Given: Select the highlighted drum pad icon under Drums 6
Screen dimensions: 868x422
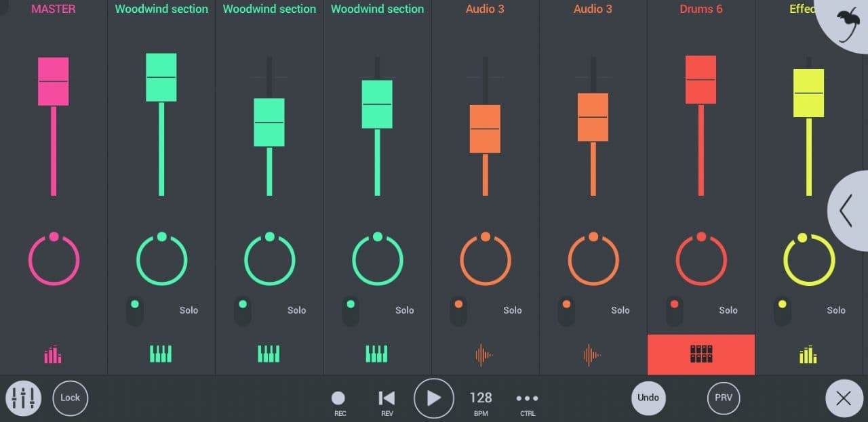Looking at the screenshot, I should (701, 354).
